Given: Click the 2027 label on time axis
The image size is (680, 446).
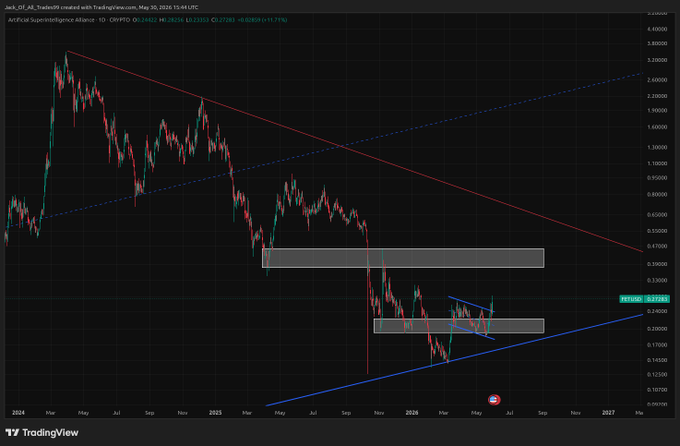Looking at the screenshot, I should (x=608, y=413).
